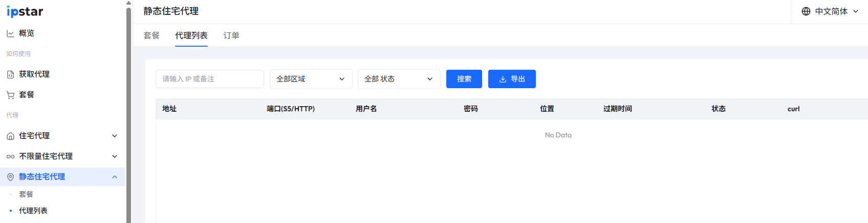Click the infinity icon beside 不限量住宅代理
Viewport: 868px width, 223px height.
click(10, 156)
